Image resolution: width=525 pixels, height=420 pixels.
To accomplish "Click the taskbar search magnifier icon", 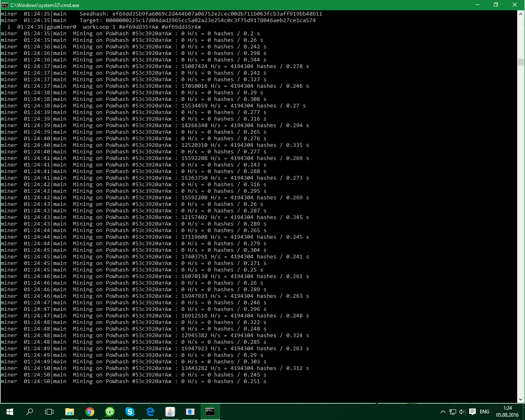I will coord(30,412).
